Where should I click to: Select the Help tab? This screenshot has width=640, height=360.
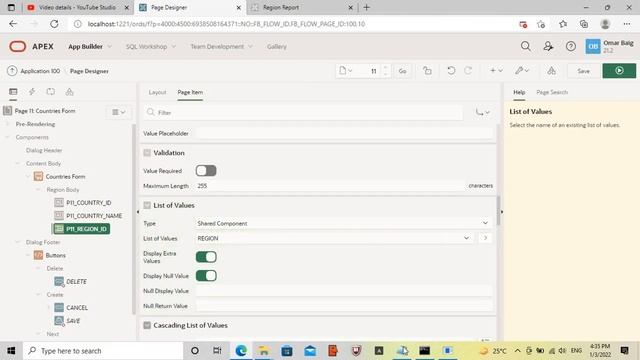point(519,92)
